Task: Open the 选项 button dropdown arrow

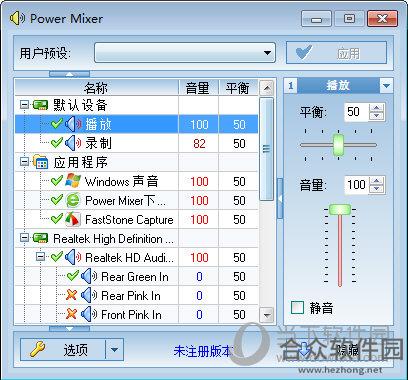Action: (114, 350)
